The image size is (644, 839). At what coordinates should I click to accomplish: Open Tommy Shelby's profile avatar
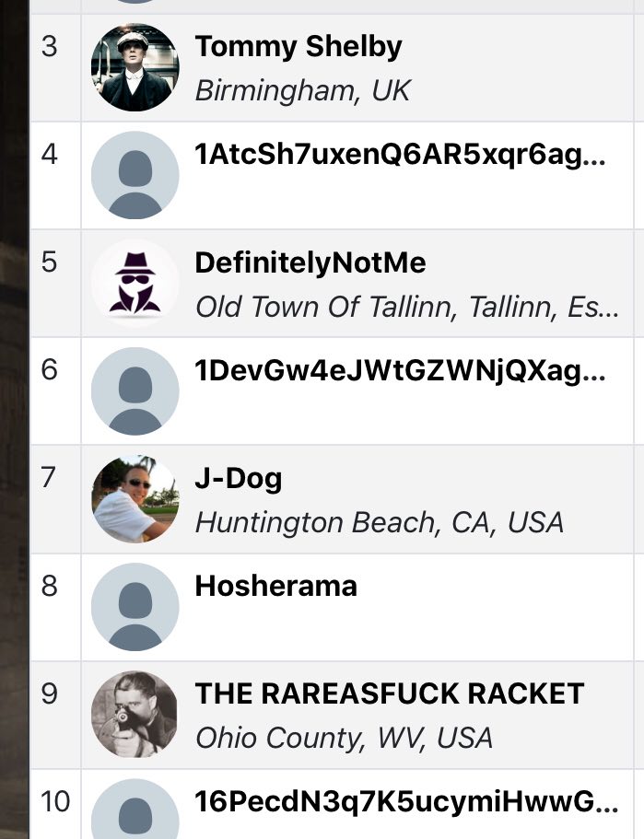pyautogui.click(x=135, y=67)
